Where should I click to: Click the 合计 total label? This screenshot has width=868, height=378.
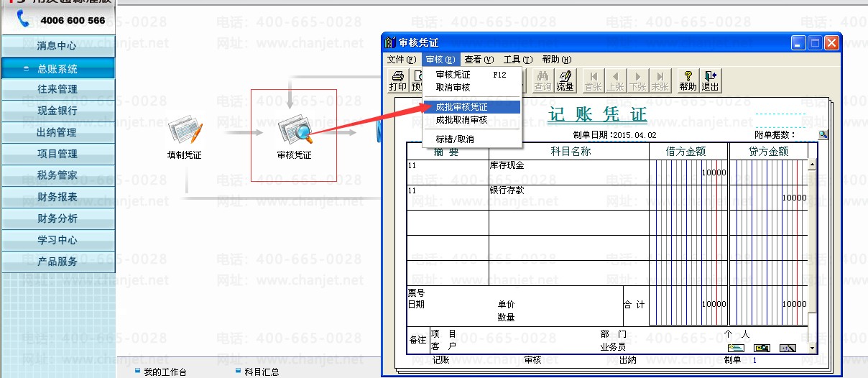(x=634, y=305)
